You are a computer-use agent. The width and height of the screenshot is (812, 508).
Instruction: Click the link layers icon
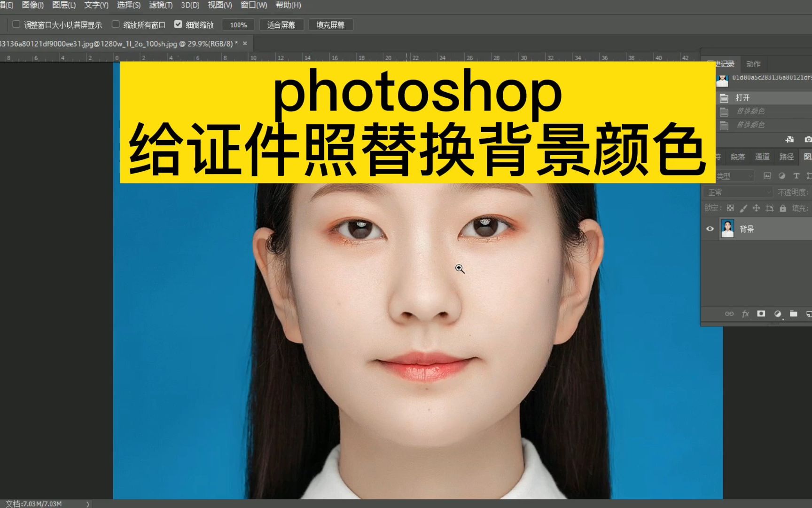[730, 314]
